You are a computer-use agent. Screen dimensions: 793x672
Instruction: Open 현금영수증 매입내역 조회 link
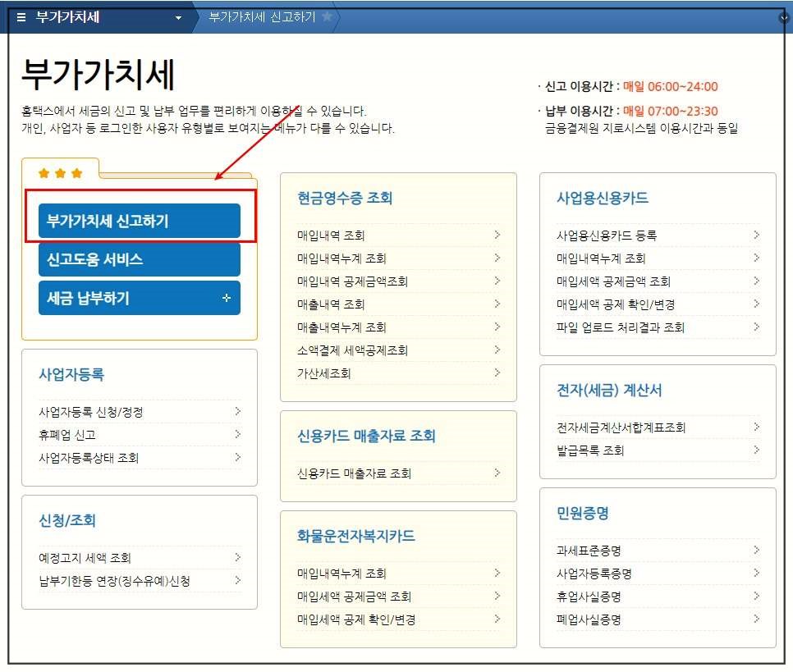(x=331, y=235)
